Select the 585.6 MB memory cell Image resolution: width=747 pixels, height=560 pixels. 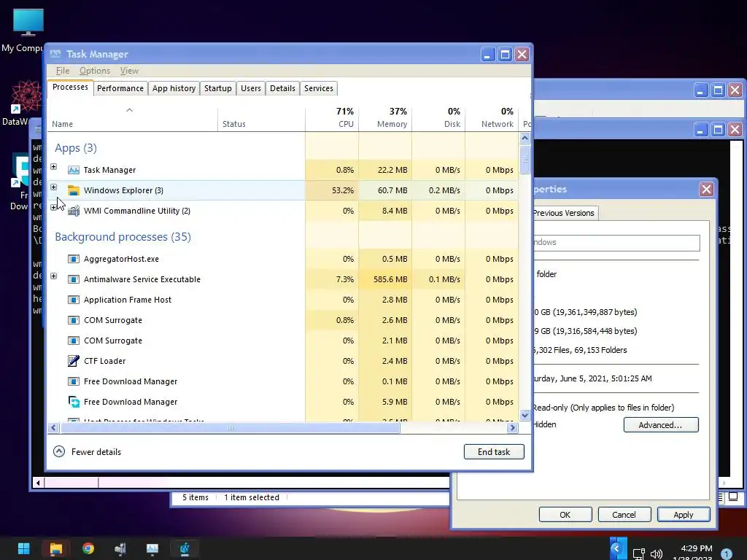385,279
